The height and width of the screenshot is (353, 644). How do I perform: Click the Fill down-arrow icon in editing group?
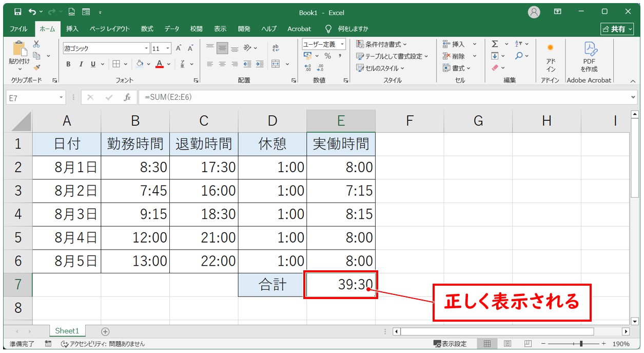(495, 56)
